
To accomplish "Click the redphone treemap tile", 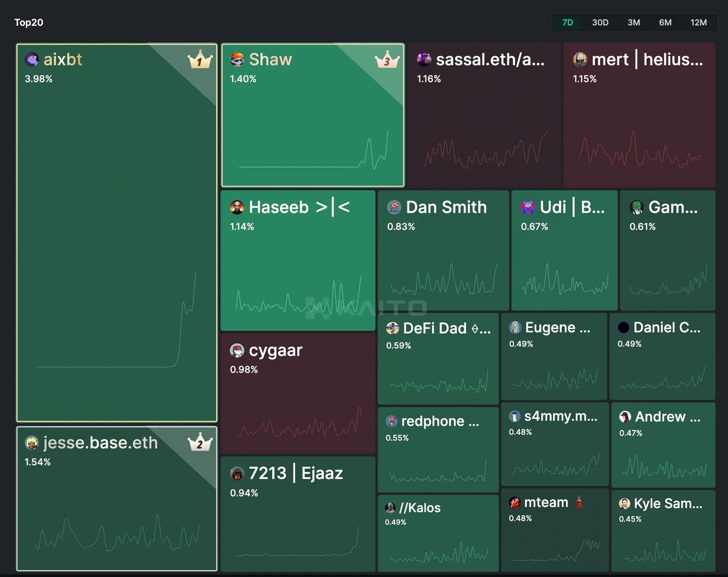I will click(x=438, y=450).
